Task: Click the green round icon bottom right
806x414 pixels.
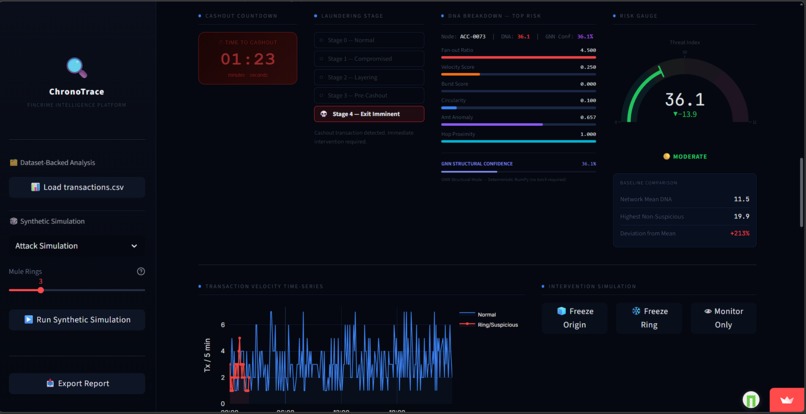Action: pos(751,400)
